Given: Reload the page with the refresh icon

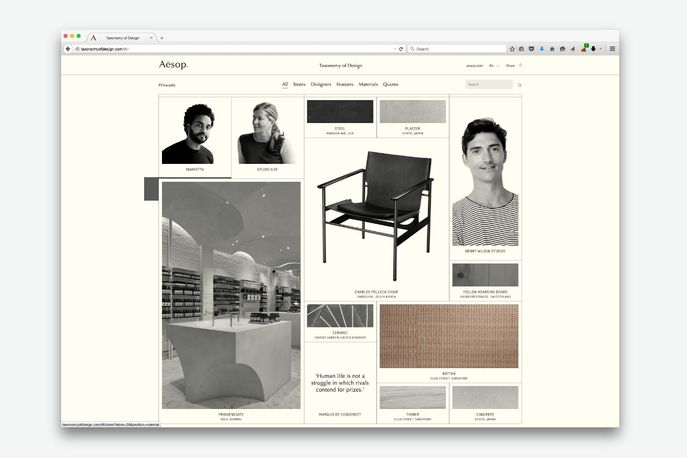Looking at the screenshot, I should tap(401, 49).
